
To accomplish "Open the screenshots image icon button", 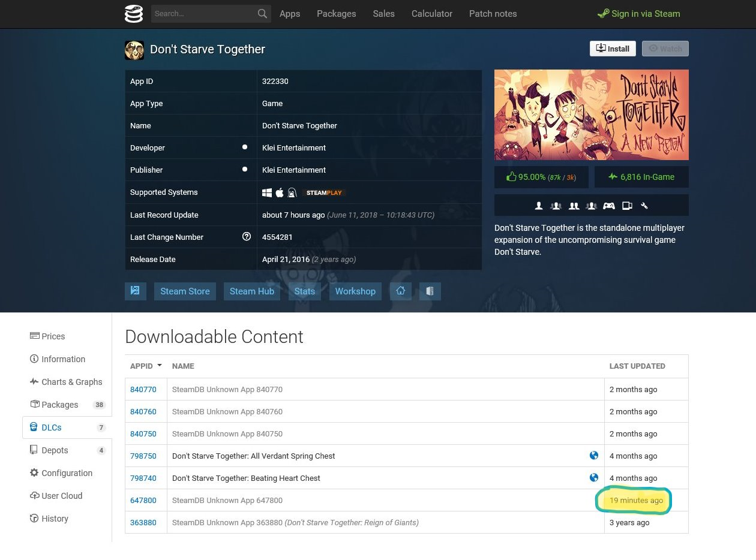I will pos(135,291).
